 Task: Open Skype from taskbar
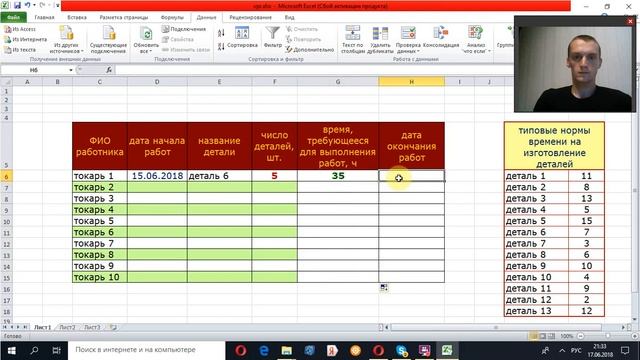402,350
